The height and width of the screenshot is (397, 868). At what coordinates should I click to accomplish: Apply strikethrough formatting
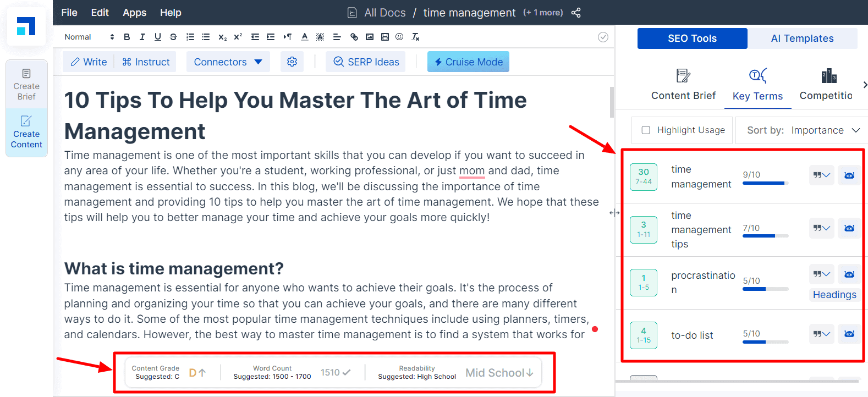[173, 37]
